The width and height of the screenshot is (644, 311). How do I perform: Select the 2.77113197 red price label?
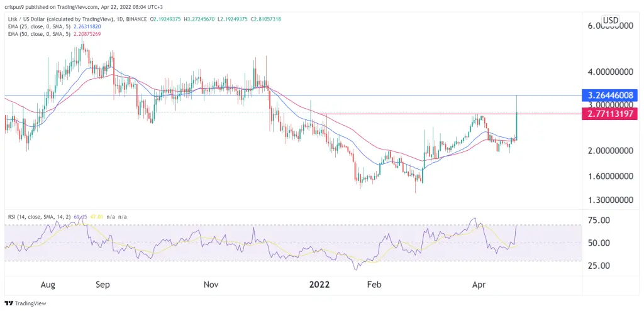click(610, 114)
